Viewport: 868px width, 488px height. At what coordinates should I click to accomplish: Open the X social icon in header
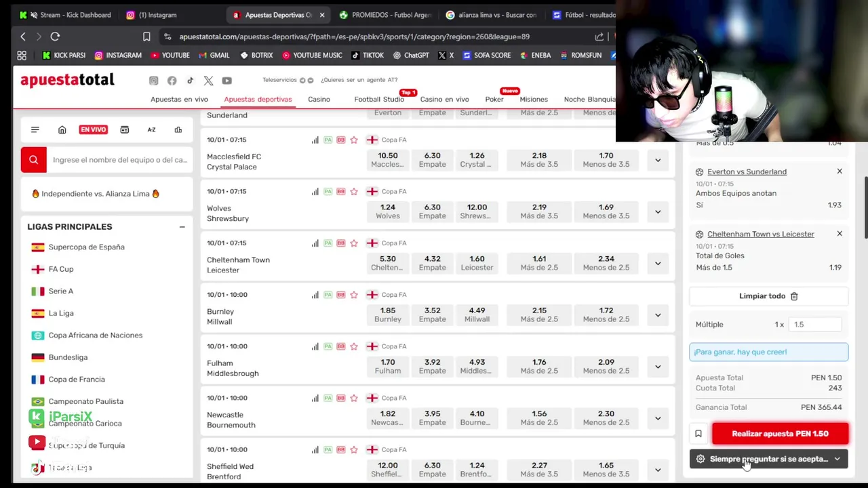point(208,81)
